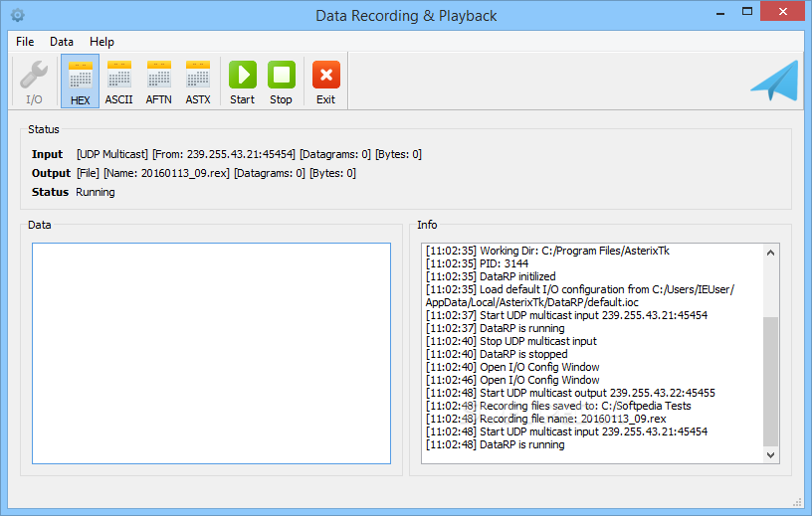Click the window resize grip corner

797,502
